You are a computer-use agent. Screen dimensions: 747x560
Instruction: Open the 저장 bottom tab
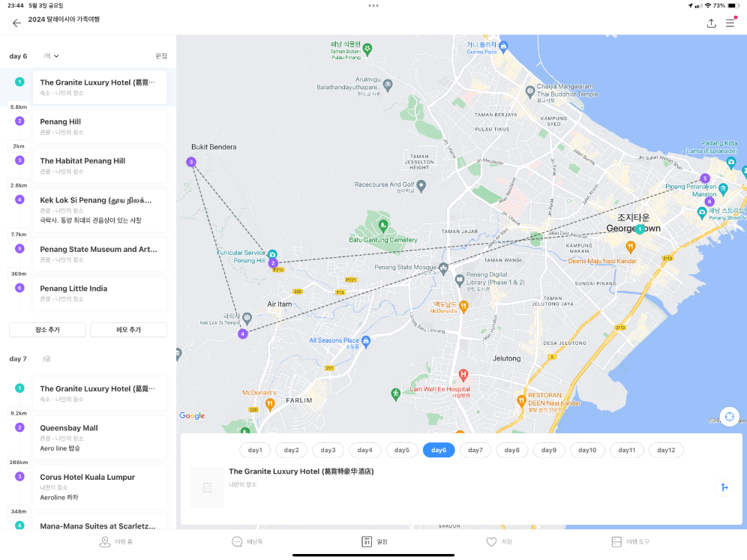tap(499, 541)
